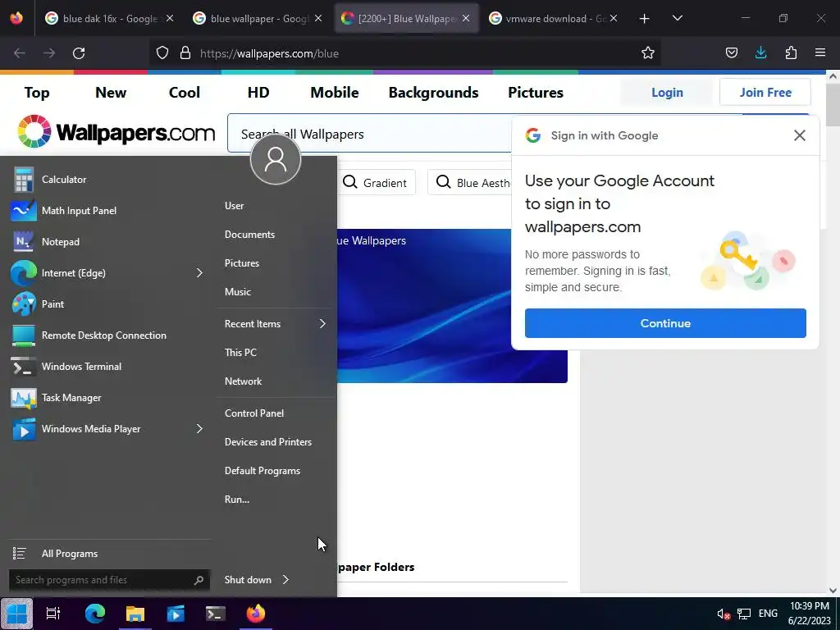Image resolution: width=840 pixels, height=630 pixels.
Task: Switch to 'blue dak 16x' tab
Action: [x=110, y=18]
